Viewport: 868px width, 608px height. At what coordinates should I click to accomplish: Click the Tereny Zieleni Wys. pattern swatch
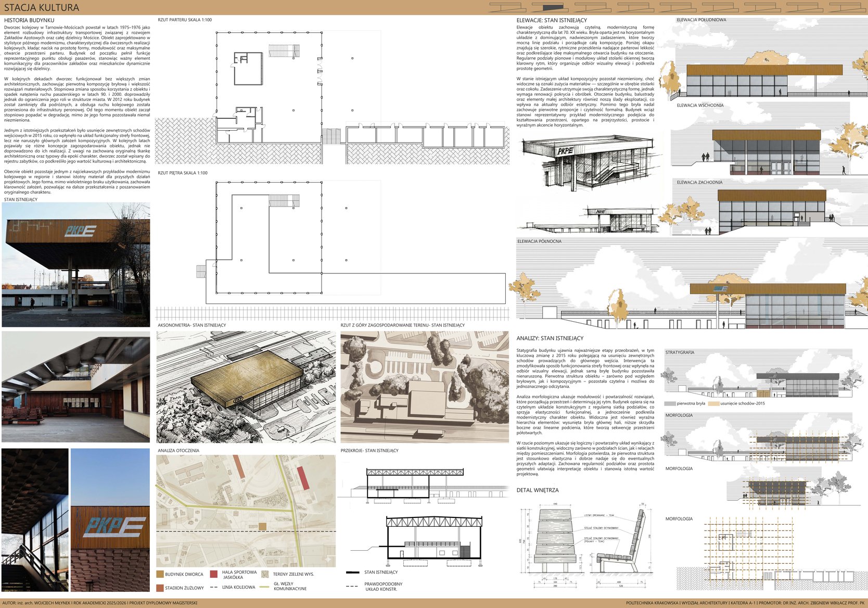[265, 574]
